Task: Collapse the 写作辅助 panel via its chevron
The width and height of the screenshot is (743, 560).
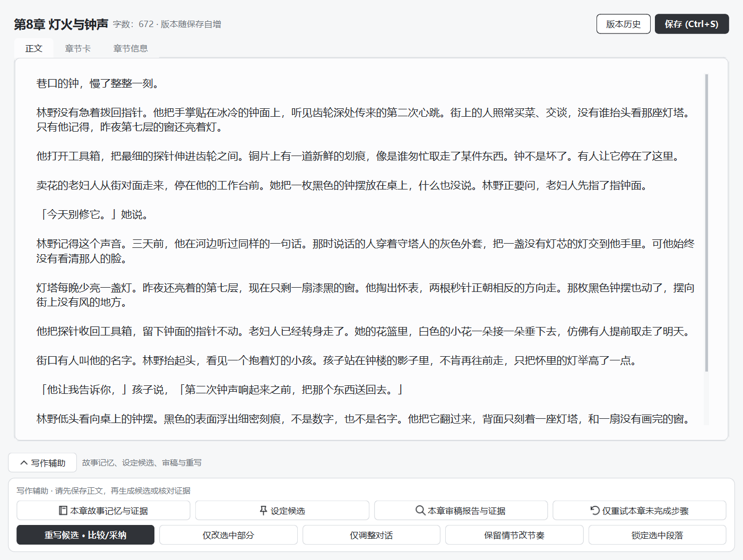Action: click(24, 463)
